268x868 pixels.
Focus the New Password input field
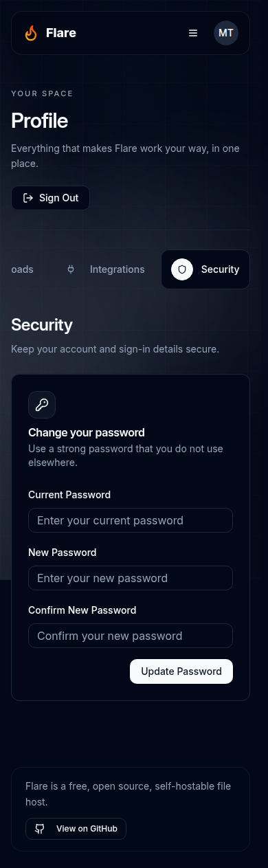(131, 578)
